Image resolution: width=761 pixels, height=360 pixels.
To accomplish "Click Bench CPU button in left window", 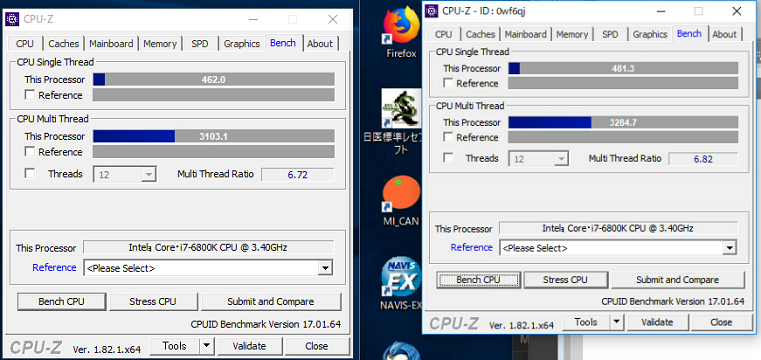I will coord(62,302).
